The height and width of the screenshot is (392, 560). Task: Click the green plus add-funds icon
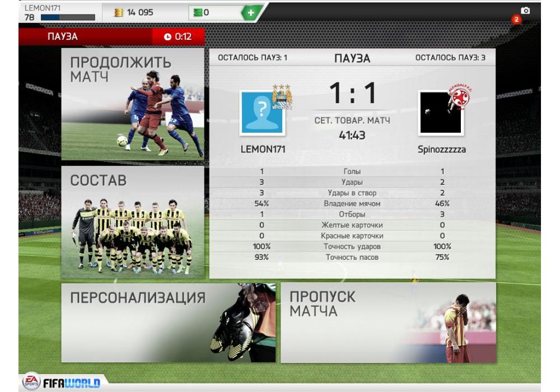[251, 13]
